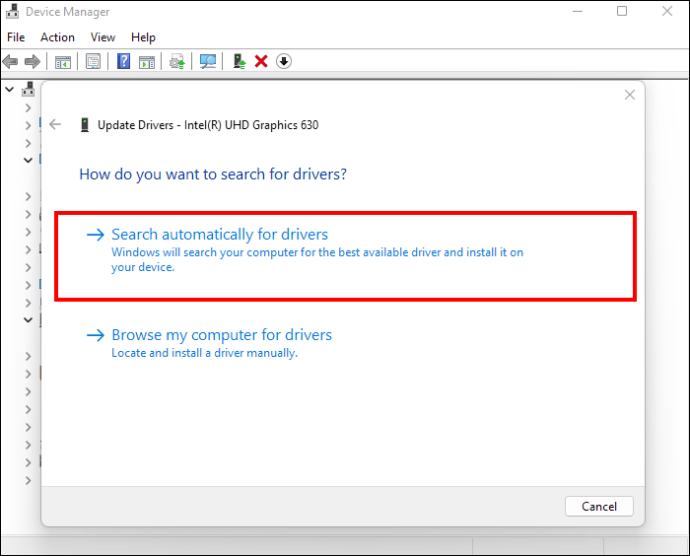Collapse the root computer node chevron
690x556 pixels.
(x=9, y=89)
